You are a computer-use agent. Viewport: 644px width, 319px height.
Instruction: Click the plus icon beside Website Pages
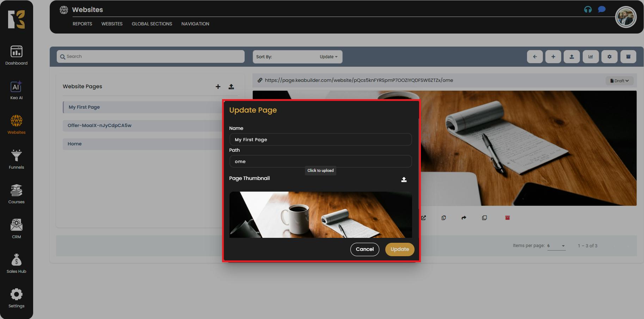coord(218,86)
